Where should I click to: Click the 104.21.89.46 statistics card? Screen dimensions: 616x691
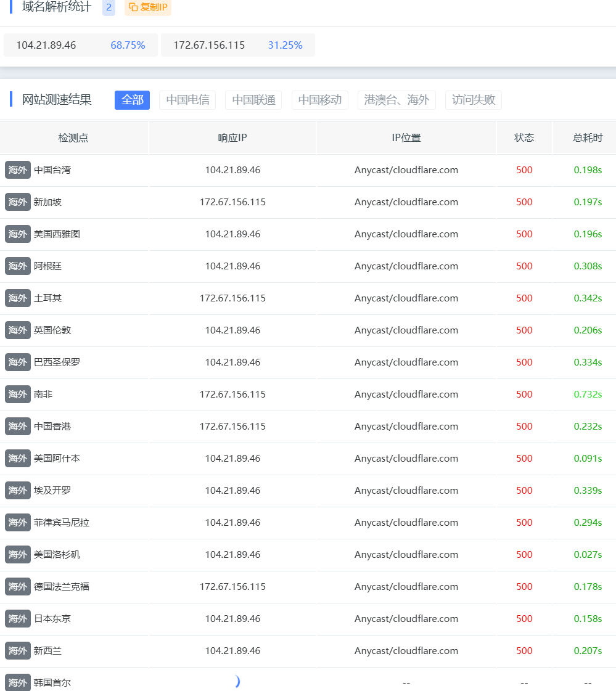tap(81, 45)
